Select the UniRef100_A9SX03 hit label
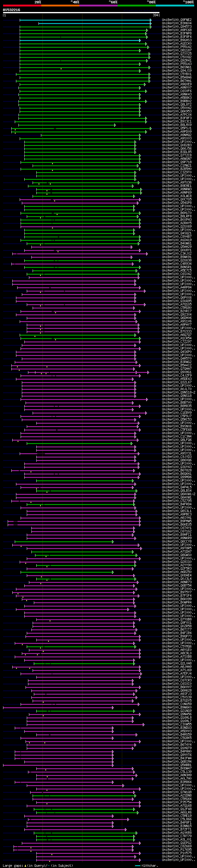The height and width of the screenshot is (868, 197). pos(177,138)
